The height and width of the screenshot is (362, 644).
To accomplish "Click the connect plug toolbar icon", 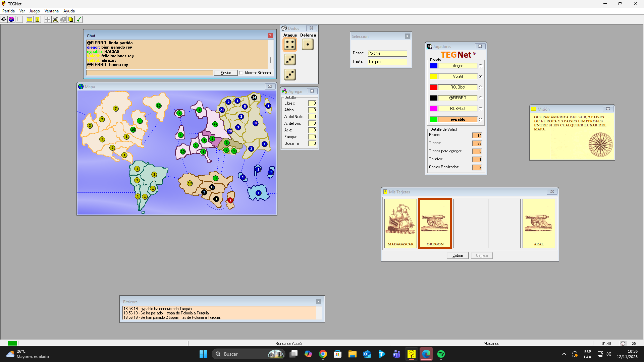I will click(4, 19).
